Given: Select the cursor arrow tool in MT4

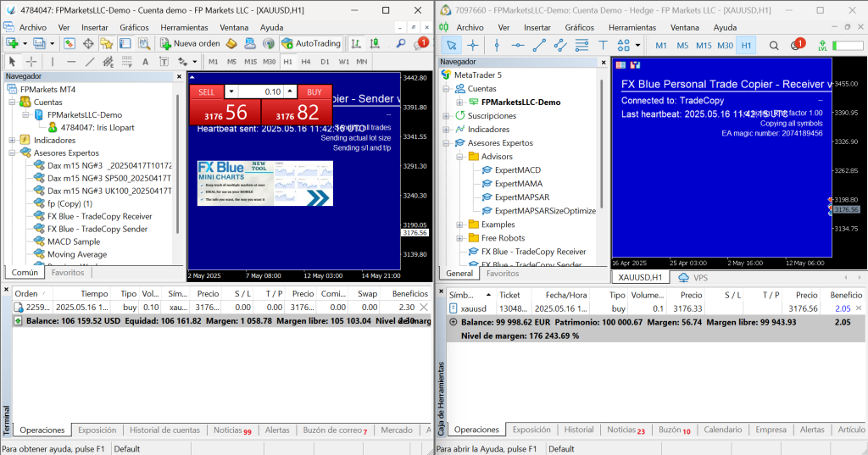Looking at the screenshot, I should pyautogui.click(x=12, y=62).
